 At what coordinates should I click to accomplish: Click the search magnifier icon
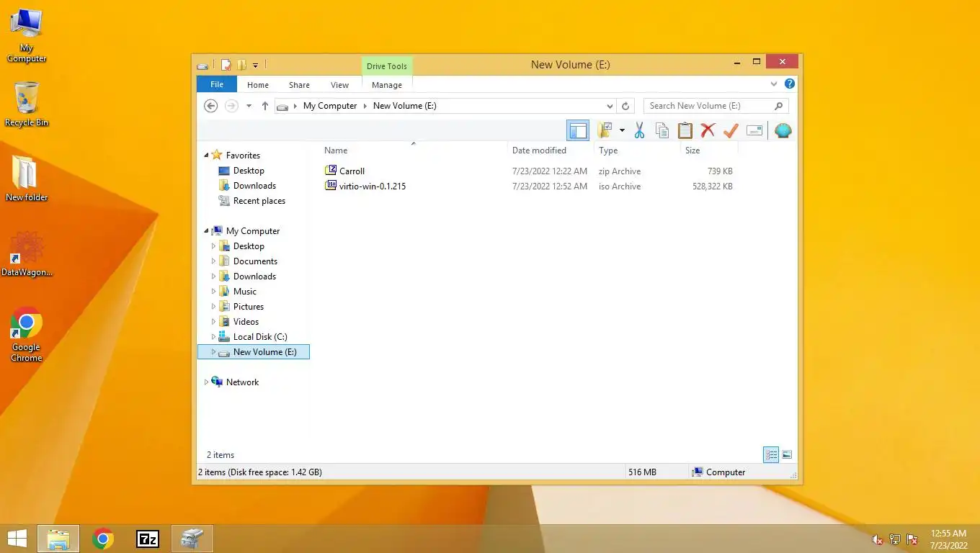[779, 106]
